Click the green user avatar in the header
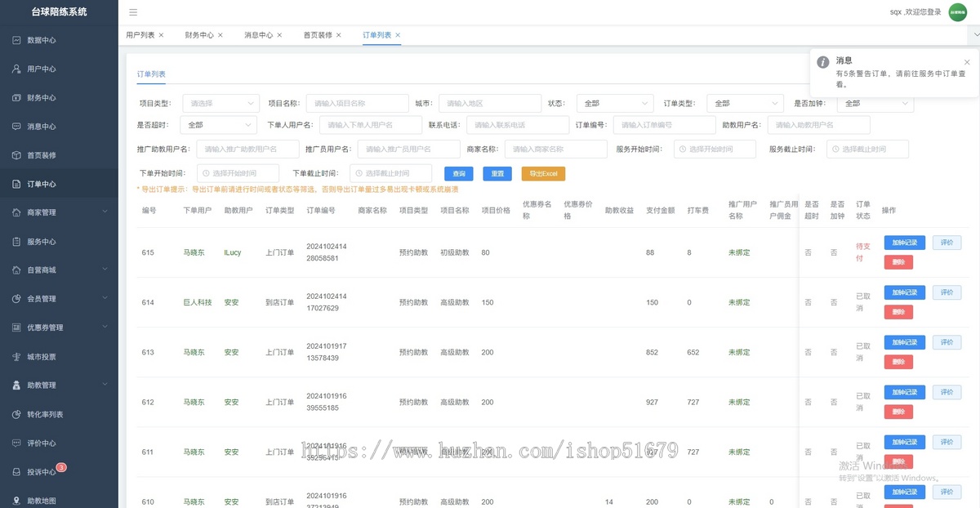The width and height of the screenshot is (980, 508). pos(957,12)
